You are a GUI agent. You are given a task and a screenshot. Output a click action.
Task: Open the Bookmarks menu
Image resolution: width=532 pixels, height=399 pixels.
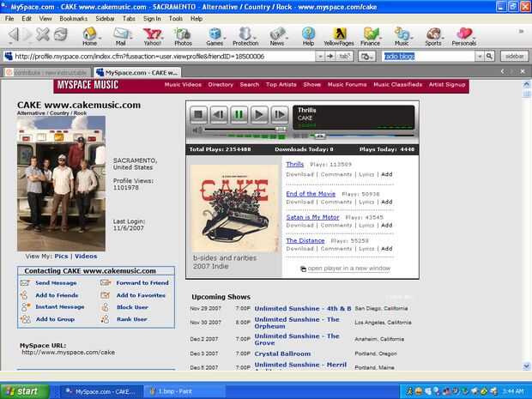click(73, 19)
